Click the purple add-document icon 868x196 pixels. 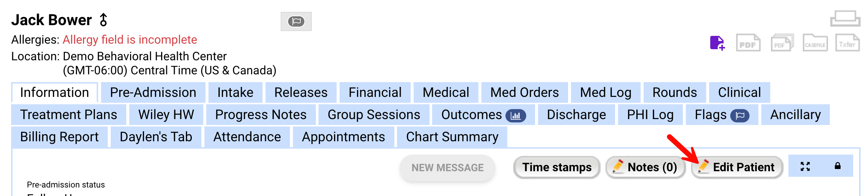(x=717, y=43)
